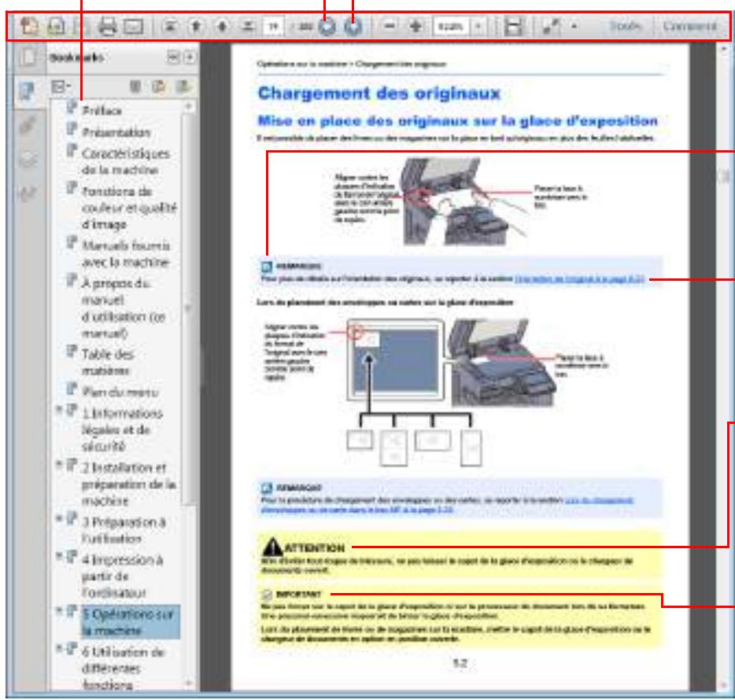Screen dimensions: 735x700
Task: Send the file by email using envelope icon
Action: [133, 27]
